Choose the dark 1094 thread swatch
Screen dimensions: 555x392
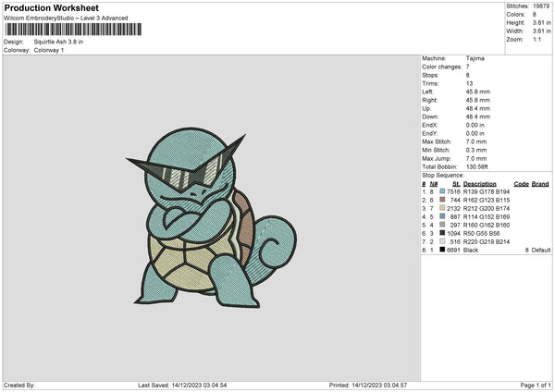point(442,233)
